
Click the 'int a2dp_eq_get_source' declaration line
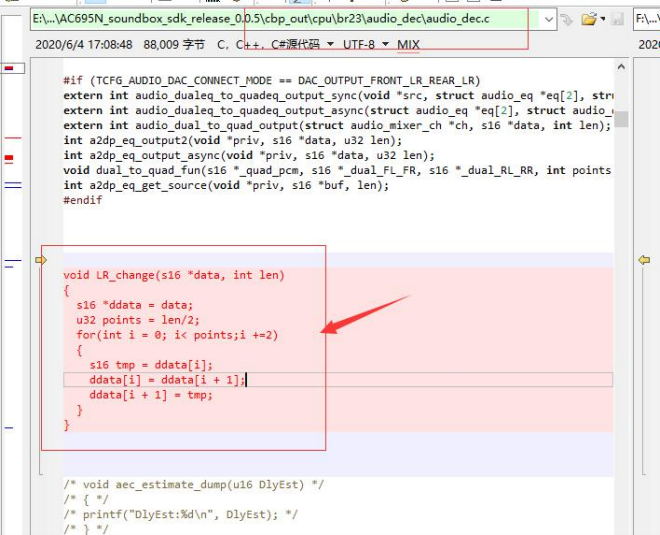tap(226, 185)
